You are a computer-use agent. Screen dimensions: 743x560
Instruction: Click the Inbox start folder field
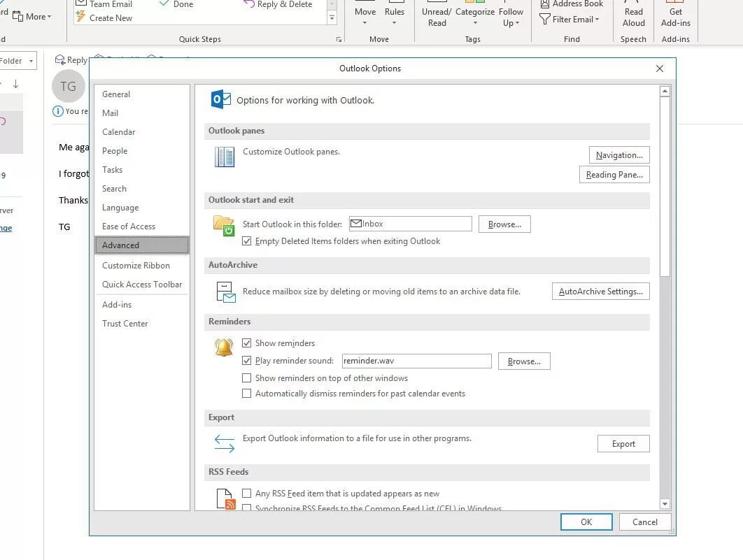(x=411, y=224)
